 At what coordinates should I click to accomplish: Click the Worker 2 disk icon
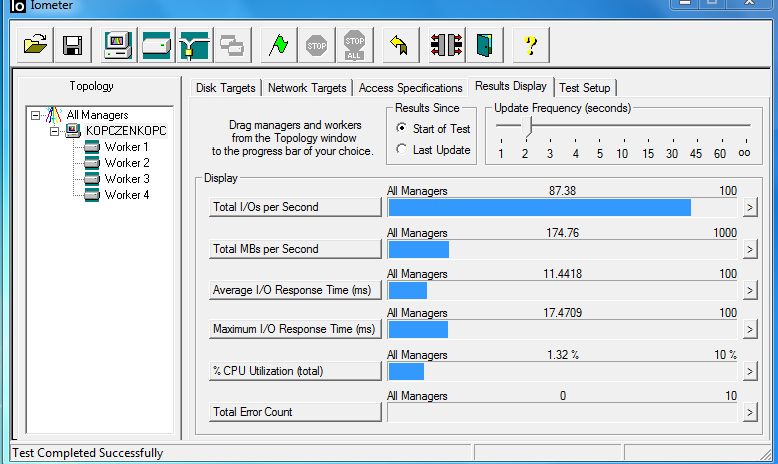pos(92,163)
